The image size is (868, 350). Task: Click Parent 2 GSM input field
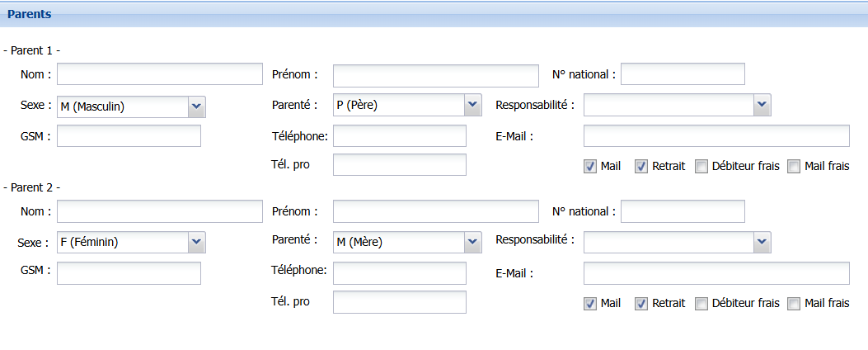129,273
